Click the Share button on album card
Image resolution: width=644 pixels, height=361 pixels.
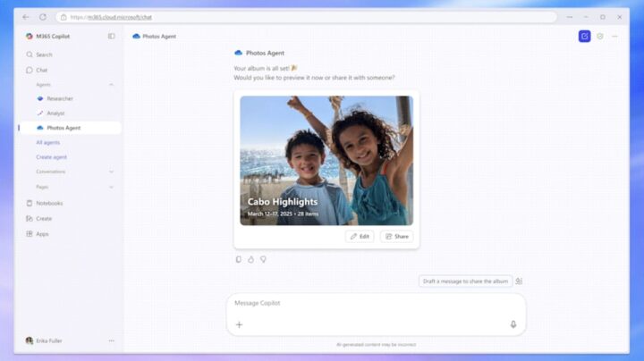pos(396,237)
